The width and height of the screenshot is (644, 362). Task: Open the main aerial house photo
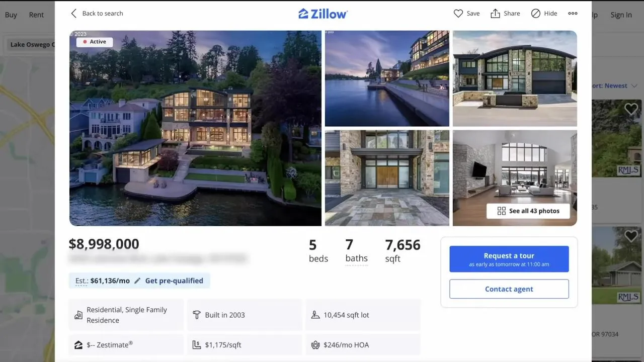coord(195,128)
